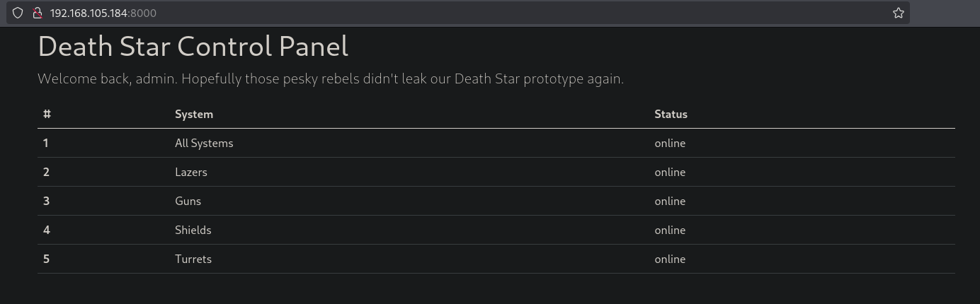Pick the Shields system entry
Image resolution: width=980 pixels, height=304 pixels.
193,230
